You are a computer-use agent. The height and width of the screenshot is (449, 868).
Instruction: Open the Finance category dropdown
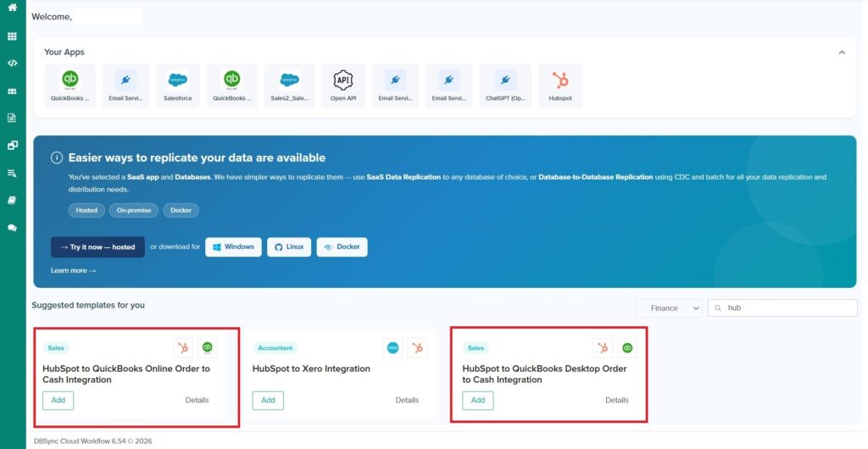[x=669, y=308]
